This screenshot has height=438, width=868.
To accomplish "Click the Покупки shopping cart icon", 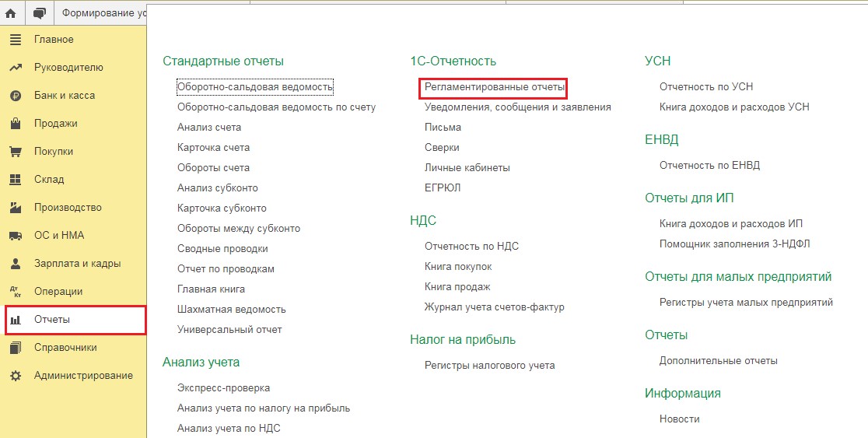I will coord(16,152).
